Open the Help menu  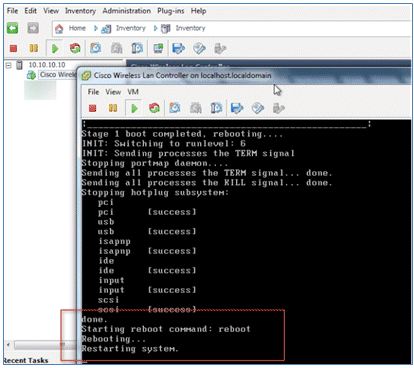pyautogui.click(x=198, y=11)
